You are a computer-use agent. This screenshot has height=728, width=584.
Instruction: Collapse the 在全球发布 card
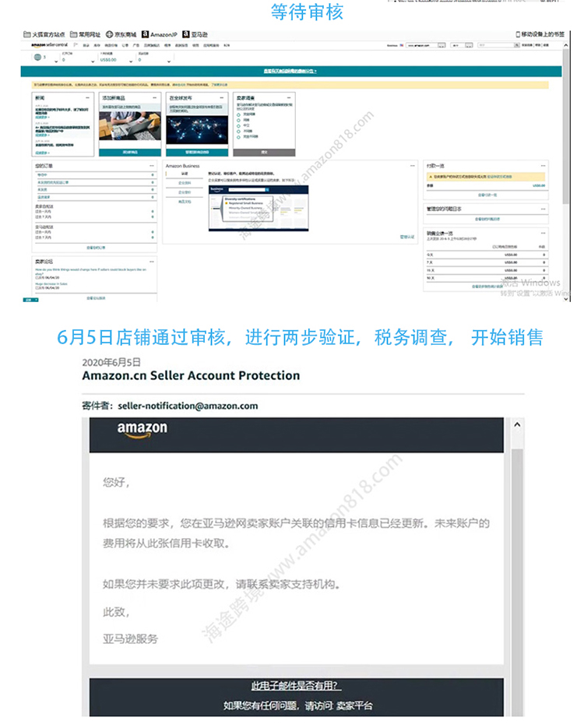click(x=221, y=98)
